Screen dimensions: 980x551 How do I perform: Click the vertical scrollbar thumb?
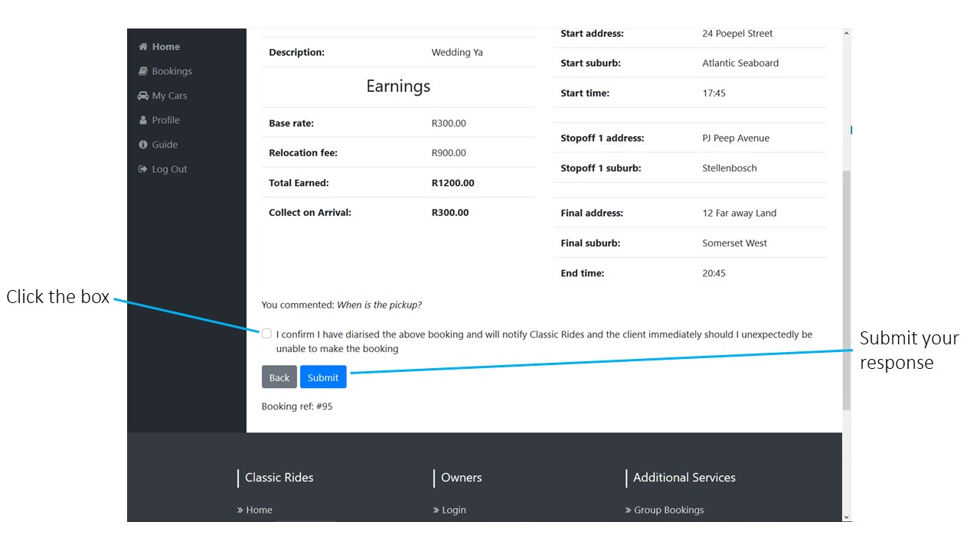tap(846, 291)
